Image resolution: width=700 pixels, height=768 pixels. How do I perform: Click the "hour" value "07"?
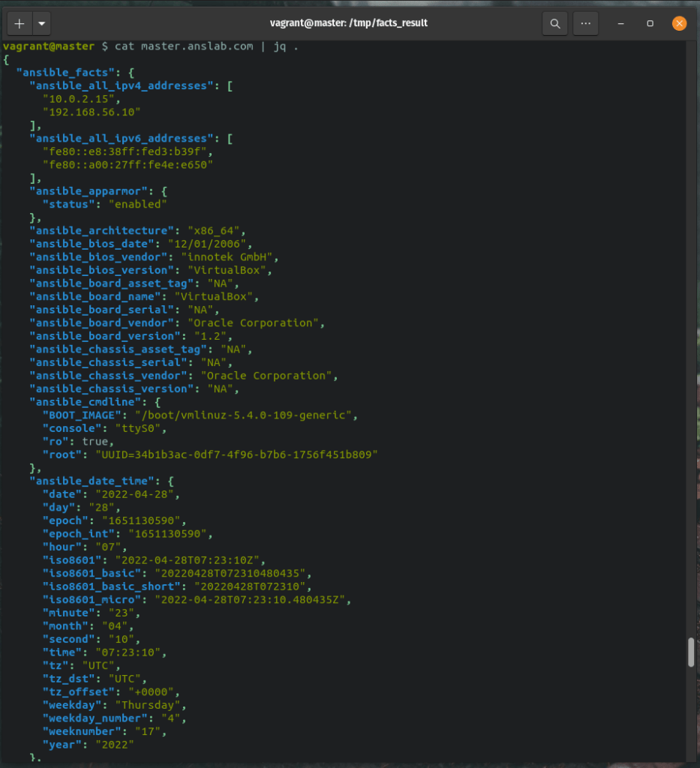(108, 547)
